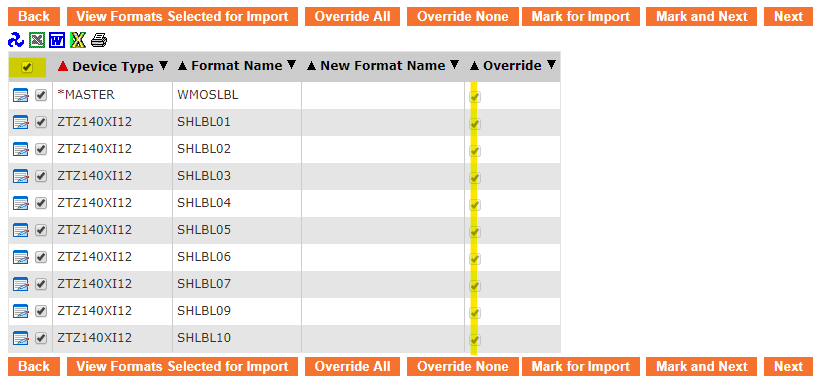Uncheck the selection box for SHLBL03
The width and height of the screenshot is (820, 384).
(x=41, y=176)
